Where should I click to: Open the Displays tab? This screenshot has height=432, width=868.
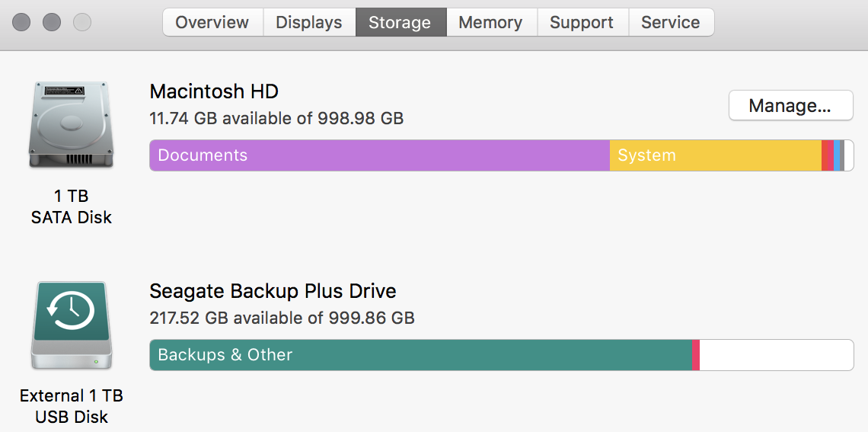309,23
